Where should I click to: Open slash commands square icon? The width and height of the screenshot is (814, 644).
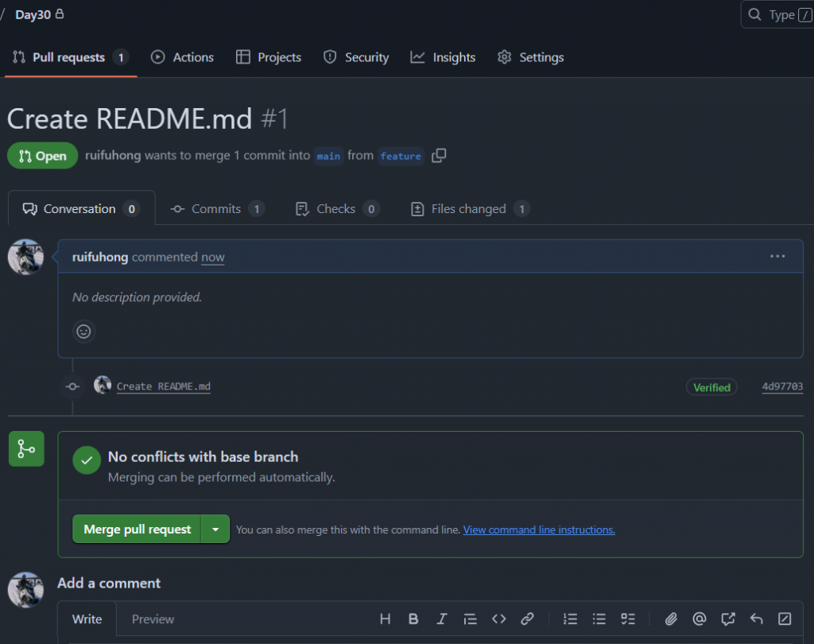pyautogui.click(x=785, y=619)
